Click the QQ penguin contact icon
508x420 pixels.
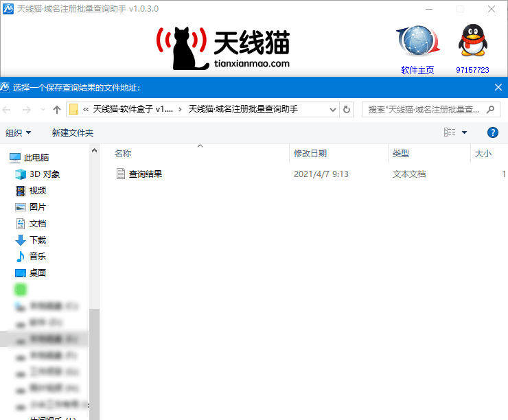[x=473, y=40]
